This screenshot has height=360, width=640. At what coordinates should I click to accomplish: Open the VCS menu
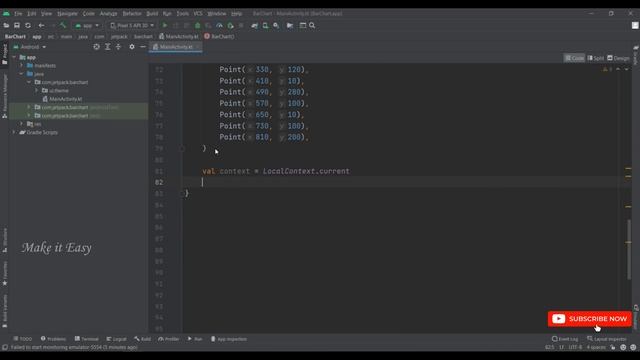point(198,13)
